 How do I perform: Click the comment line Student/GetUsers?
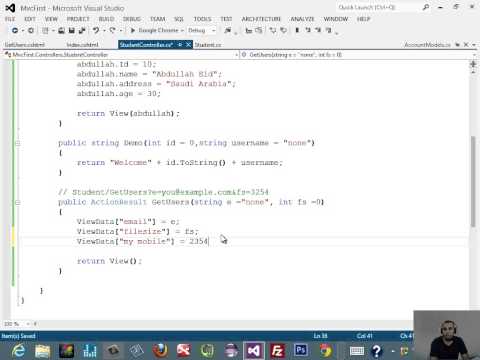click(x=163, y=192)
